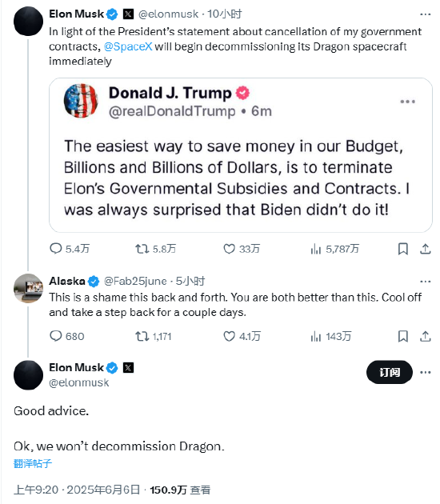Like Alaska's comment
Screen dimensions: 440x504
tap(229, 336)
